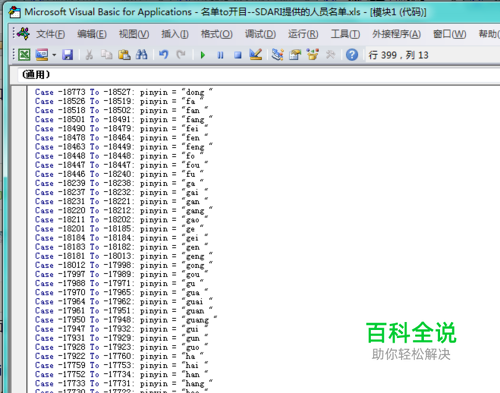This screenshot has width=500, height=393.
Task: Click the code line with pinyin = "gai "
Action: [122, 192]
